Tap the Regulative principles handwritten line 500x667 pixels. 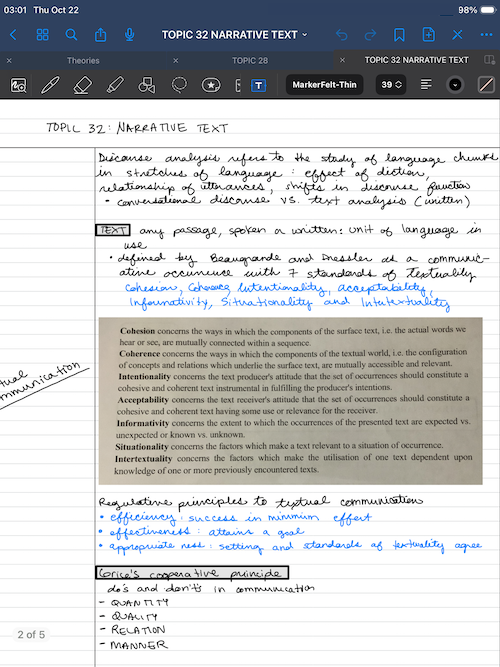click(260, 502)
